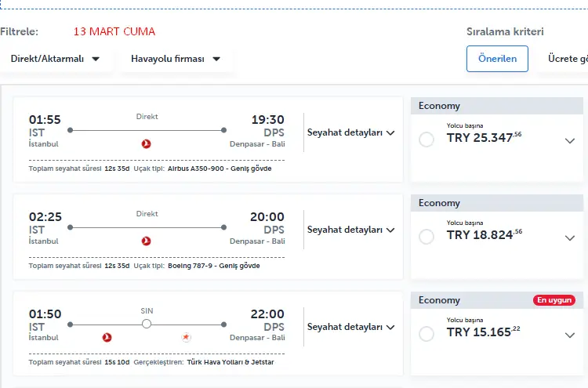The image size is (588, 388).
Task: Sort results by Önerilen
Action: [x=497, y=59]
